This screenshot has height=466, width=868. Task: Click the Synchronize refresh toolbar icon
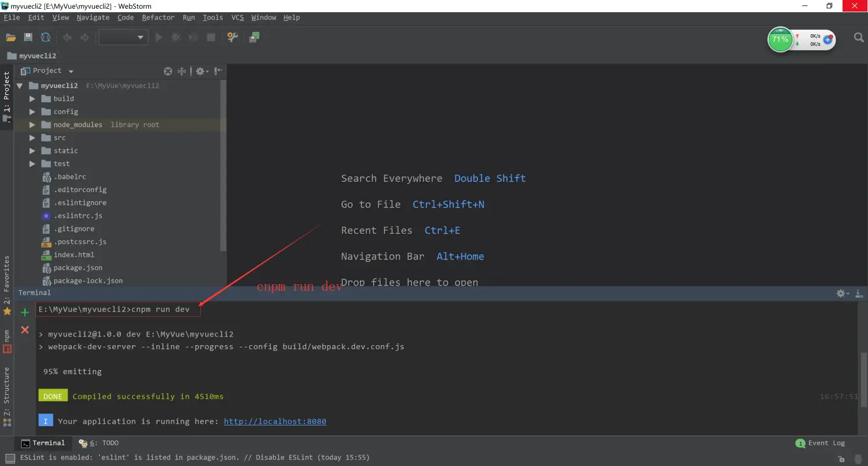(x=45, y=38)
